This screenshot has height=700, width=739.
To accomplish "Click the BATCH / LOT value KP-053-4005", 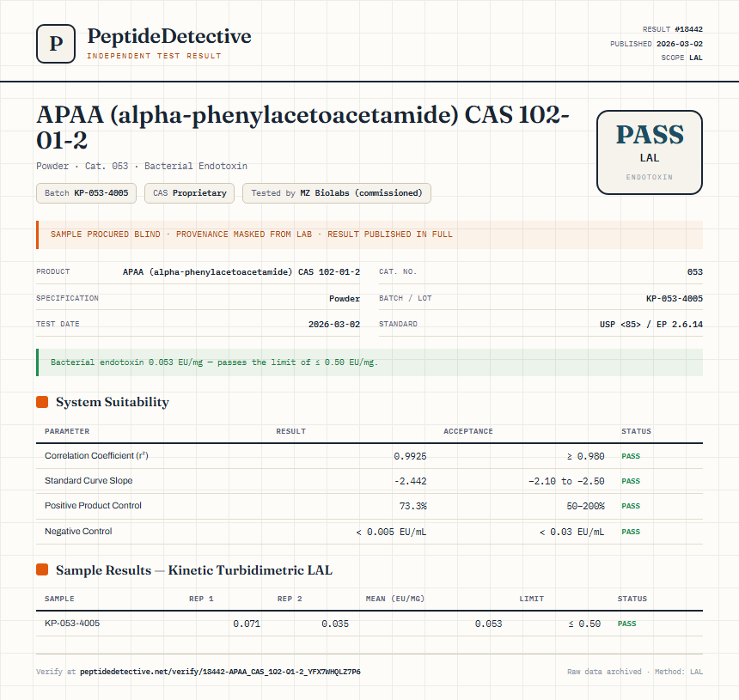I will pyautogui.click(x=675, y=299).
